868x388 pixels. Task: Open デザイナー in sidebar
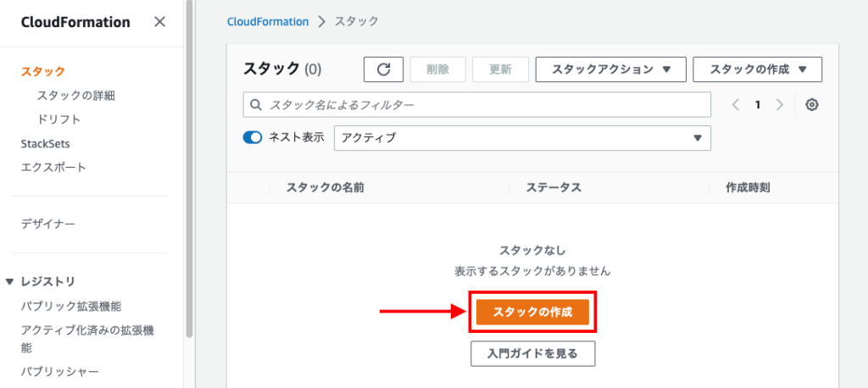click(48, 224)
